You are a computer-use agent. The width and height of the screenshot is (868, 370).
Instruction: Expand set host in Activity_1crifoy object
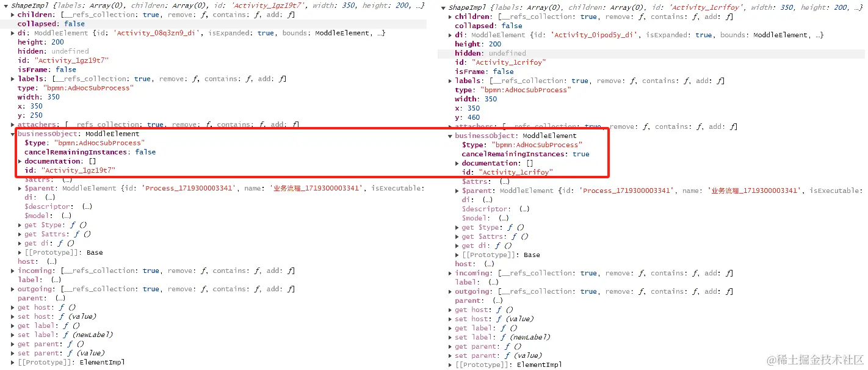point(450,319)
